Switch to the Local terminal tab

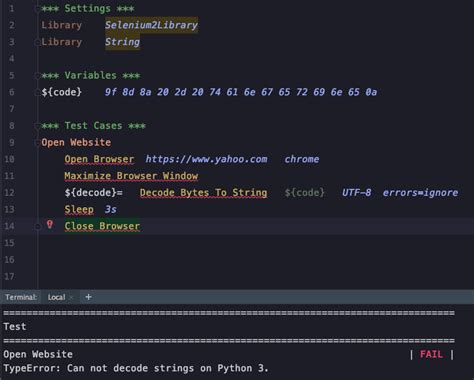[x=56, y=297]
